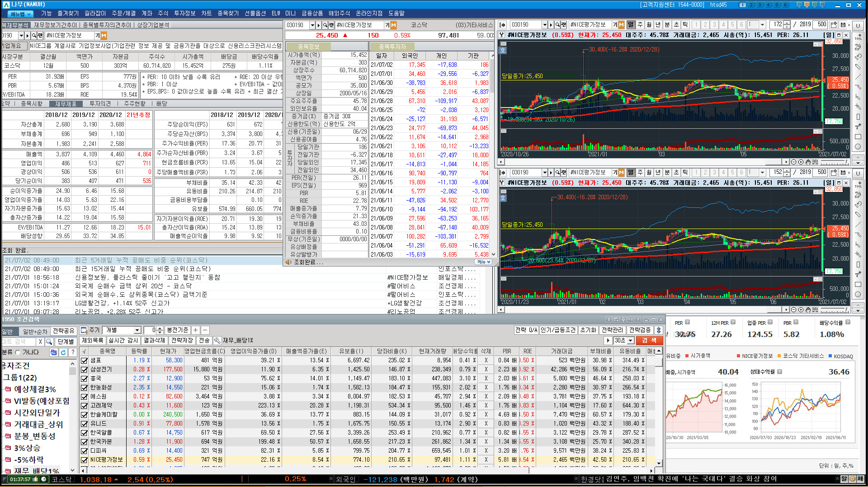This screenshot has width=868, height=487.
Task: Open the stock code 030190 dropdown in upper chart
Action: [x=544, y=25]
